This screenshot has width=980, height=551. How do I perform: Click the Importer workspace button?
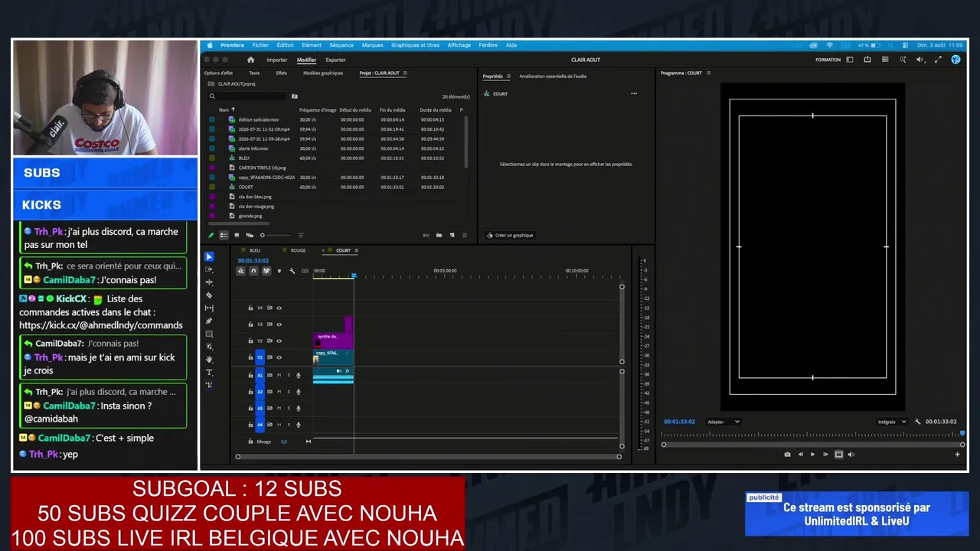coord(277,60)
